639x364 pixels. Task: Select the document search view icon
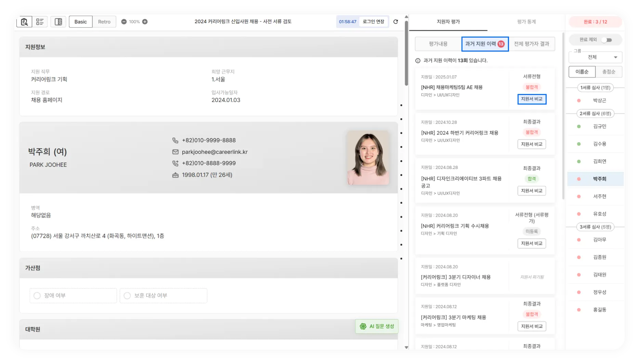tap(24, 22)
